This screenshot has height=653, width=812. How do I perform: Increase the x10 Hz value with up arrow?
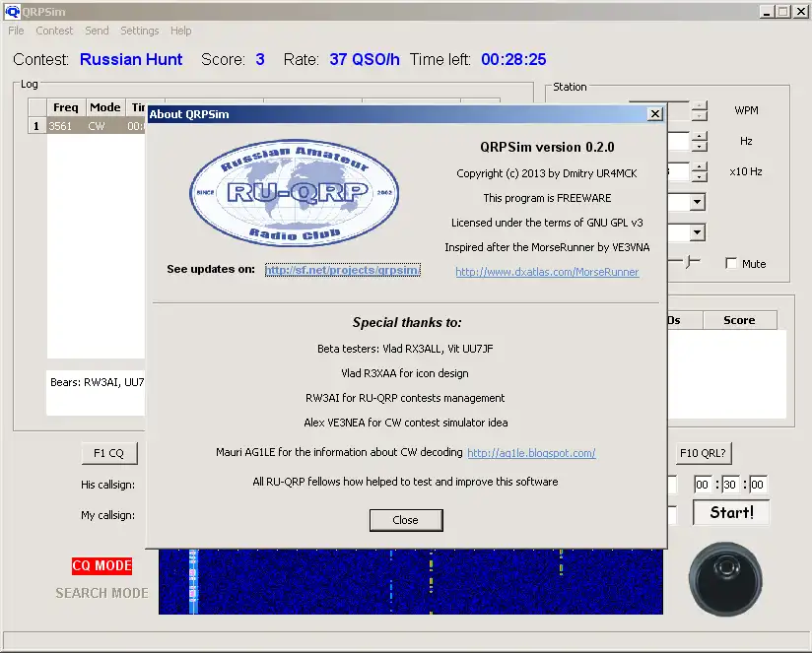pos(699,166)
